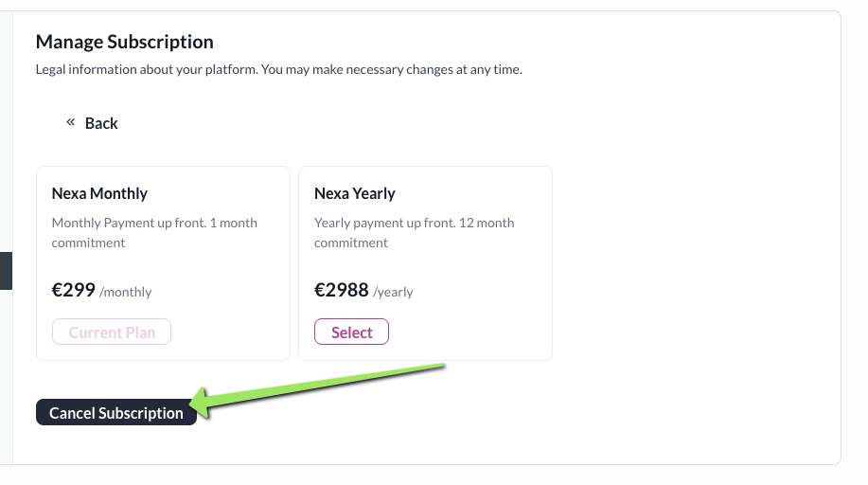Image resolution: width=868 pixels, height=485 pixels.
Task: Click the Nexa Yearly card title
Action: pos(354,193)
